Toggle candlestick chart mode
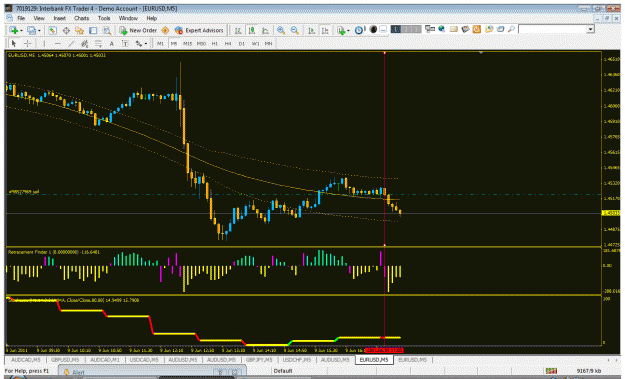The width and height of the screenshot is (625, 379). coord(252,30)
